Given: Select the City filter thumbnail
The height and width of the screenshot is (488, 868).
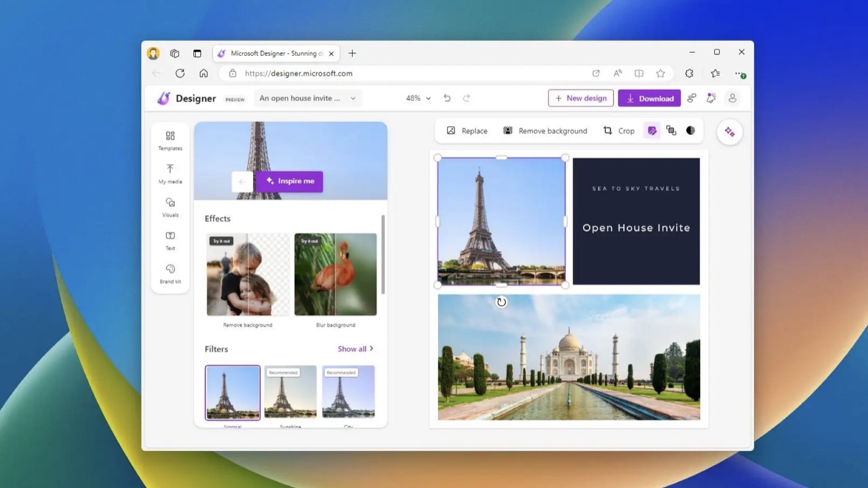Looking at the screenshot, I should tap(348, 392).
